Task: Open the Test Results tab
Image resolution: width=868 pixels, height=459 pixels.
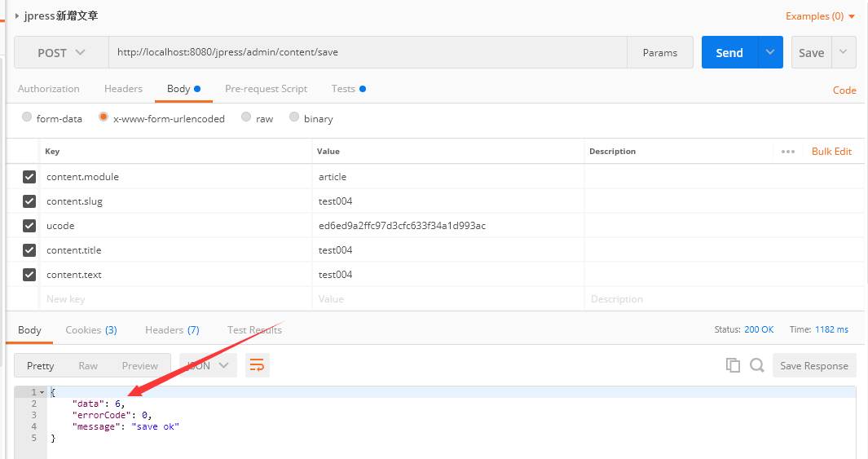Action: (x=254, y=330)
